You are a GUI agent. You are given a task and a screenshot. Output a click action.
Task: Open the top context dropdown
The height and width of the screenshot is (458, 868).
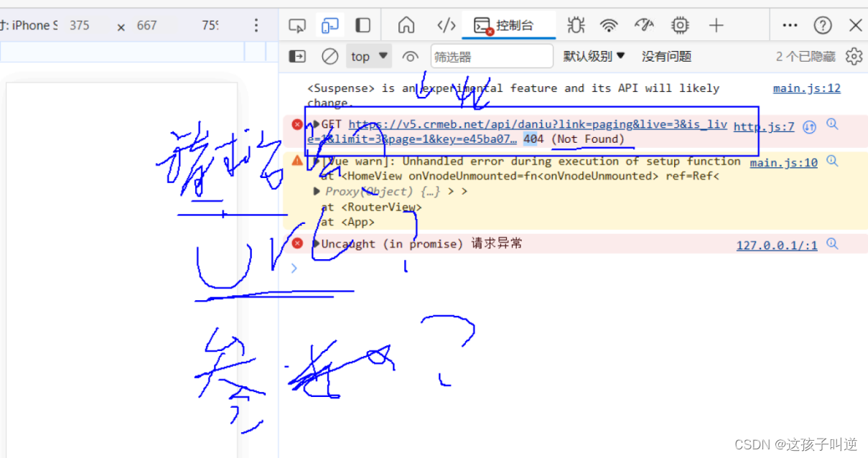click(370, 56)
